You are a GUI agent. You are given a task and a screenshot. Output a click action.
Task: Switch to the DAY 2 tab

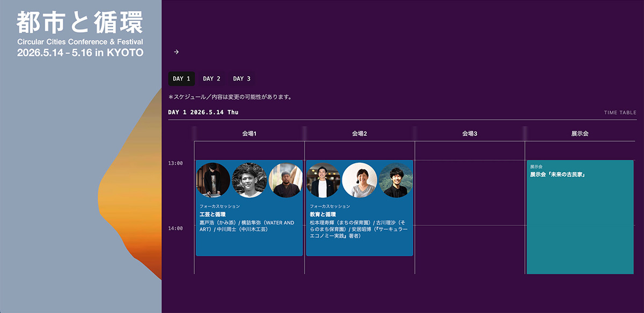[x=211, y=79]
